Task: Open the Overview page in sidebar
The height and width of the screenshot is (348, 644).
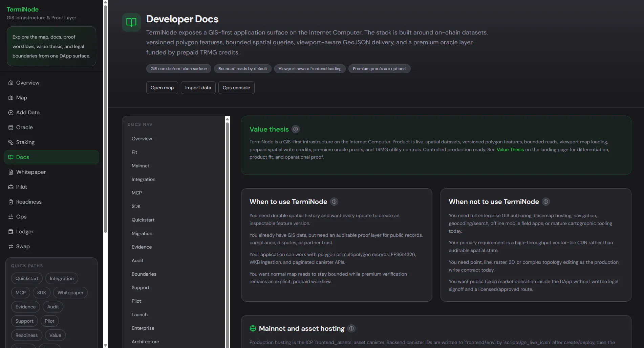Action: (51, 83)
